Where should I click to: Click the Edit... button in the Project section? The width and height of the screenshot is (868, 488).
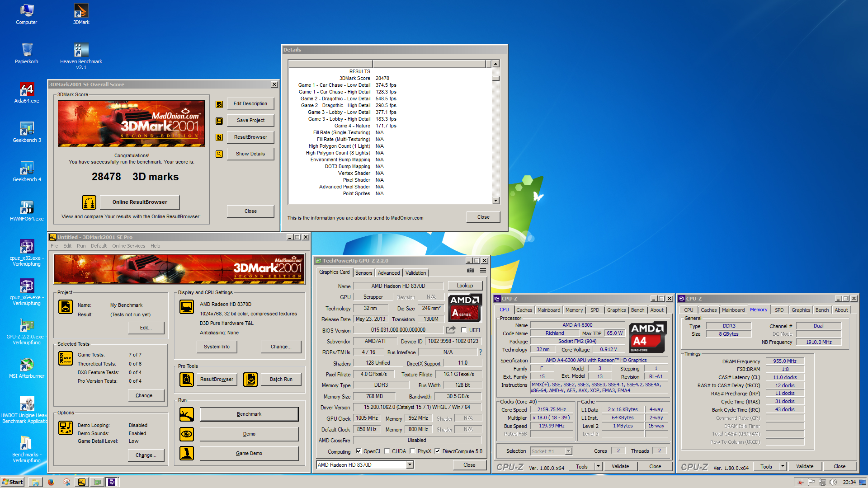pyautogui.click(x=146, y=328)
